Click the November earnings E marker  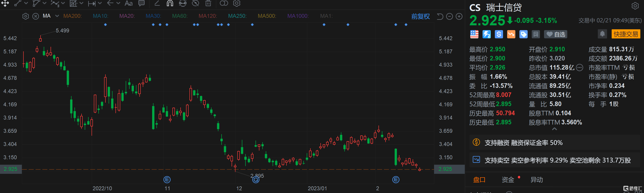click(x=167, y=180)
